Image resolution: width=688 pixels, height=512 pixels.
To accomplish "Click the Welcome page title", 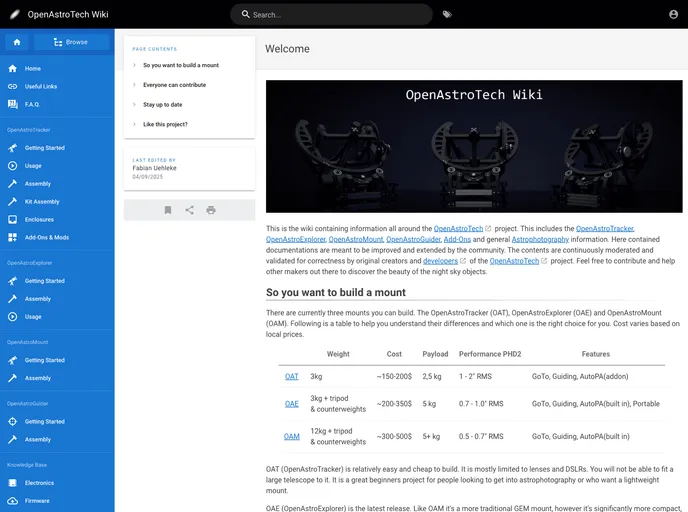I will (x=287, y=49).
